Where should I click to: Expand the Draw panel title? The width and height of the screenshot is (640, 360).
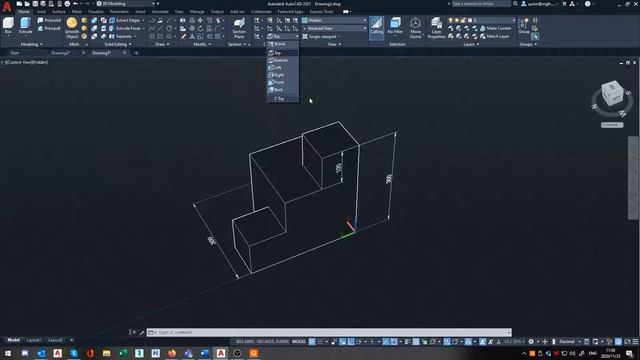click(x=162, y=44)
